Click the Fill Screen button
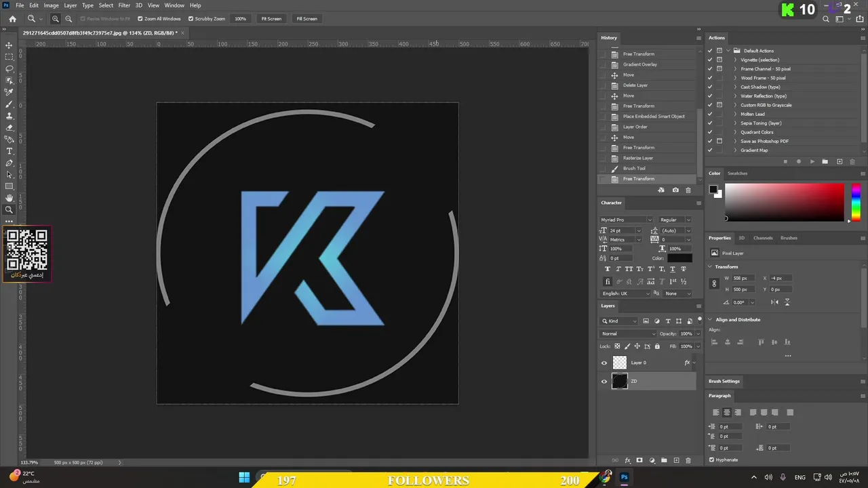The image size is (868, 488). [307, 19]
